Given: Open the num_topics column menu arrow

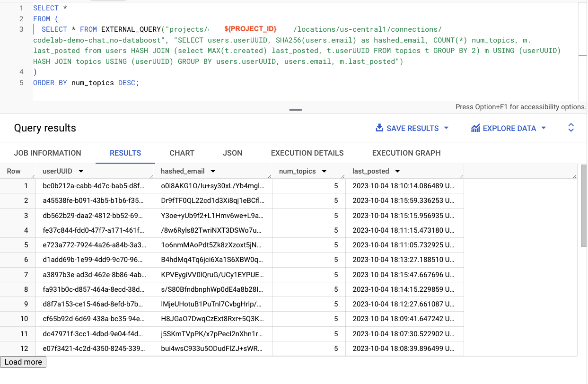Looking at the screenshot, I should [x=324, y=171].
